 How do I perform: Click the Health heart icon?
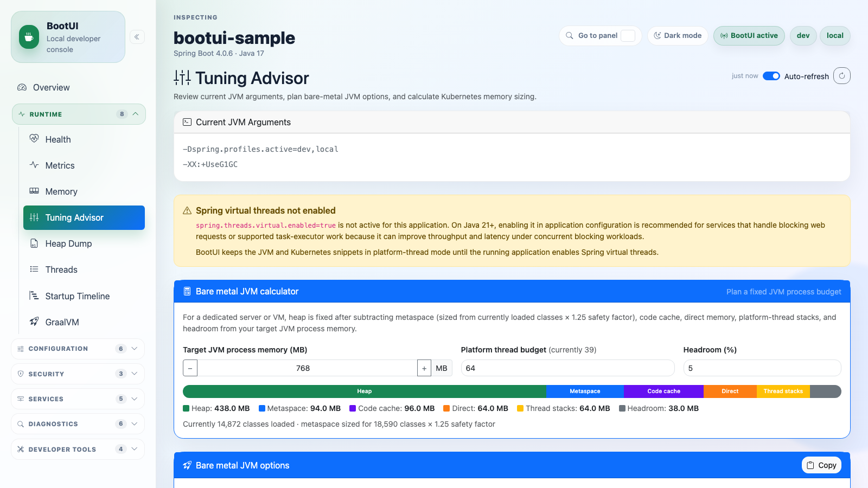pyautogui.click(x=34, y=139)
